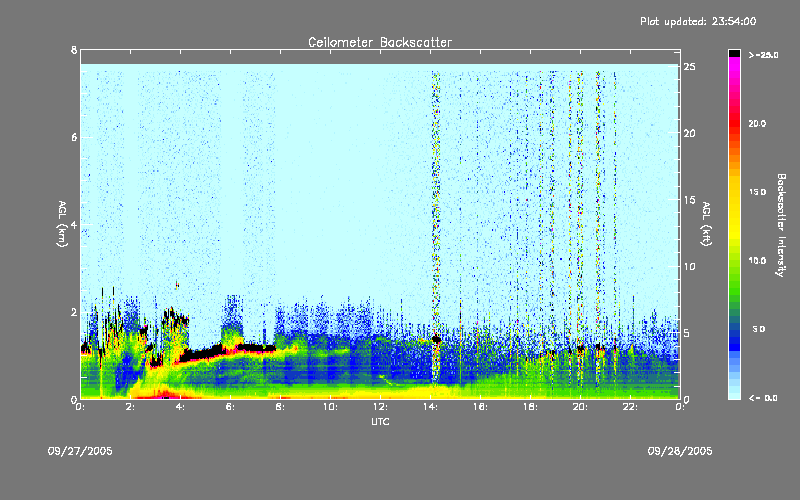Image resolution: width=800 pixels, height=500 pixels.
Task: Select the "8:" UTC hour label
Action: pos(280,407)
